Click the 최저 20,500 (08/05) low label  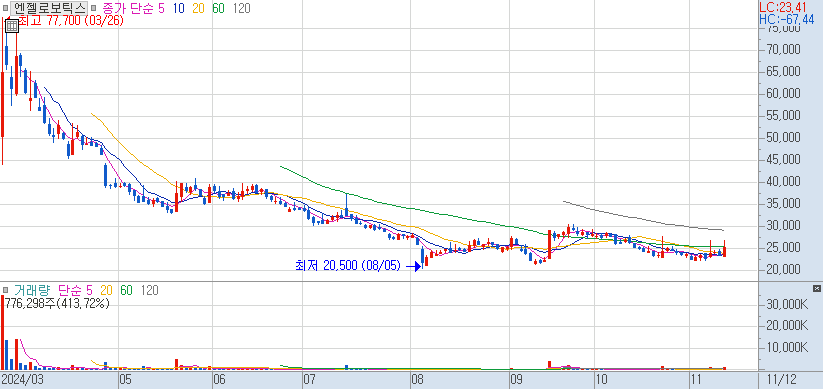coord(348,266)
